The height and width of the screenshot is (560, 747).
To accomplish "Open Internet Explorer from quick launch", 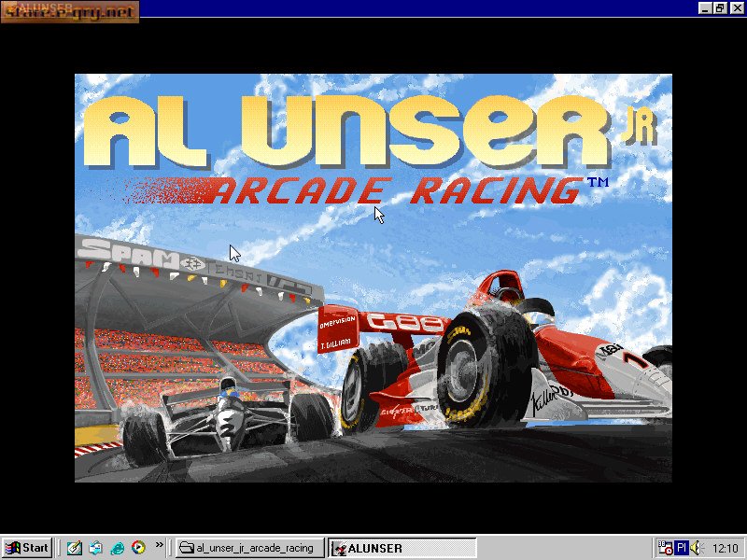I will [117, 548].
